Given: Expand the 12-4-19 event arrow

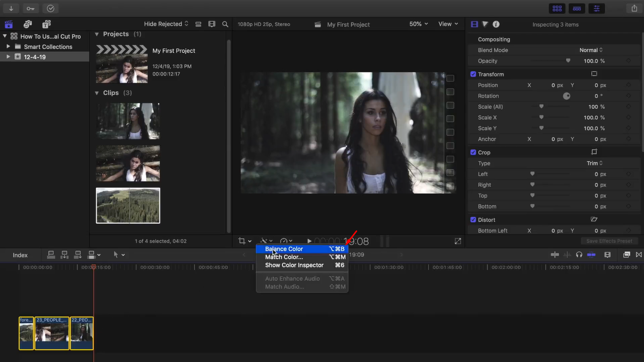Looking at the screenshot, I should click(x=8, y=57).
